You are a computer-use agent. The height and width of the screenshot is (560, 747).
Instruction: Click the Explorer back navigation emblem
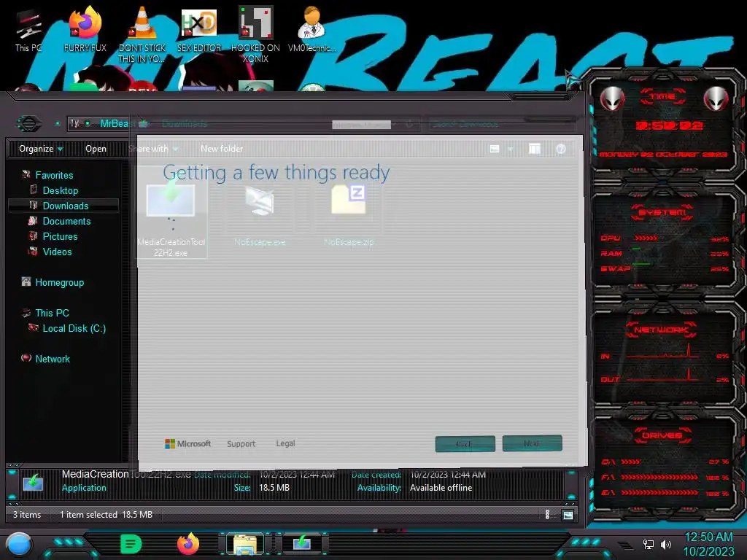coord(29,124)
